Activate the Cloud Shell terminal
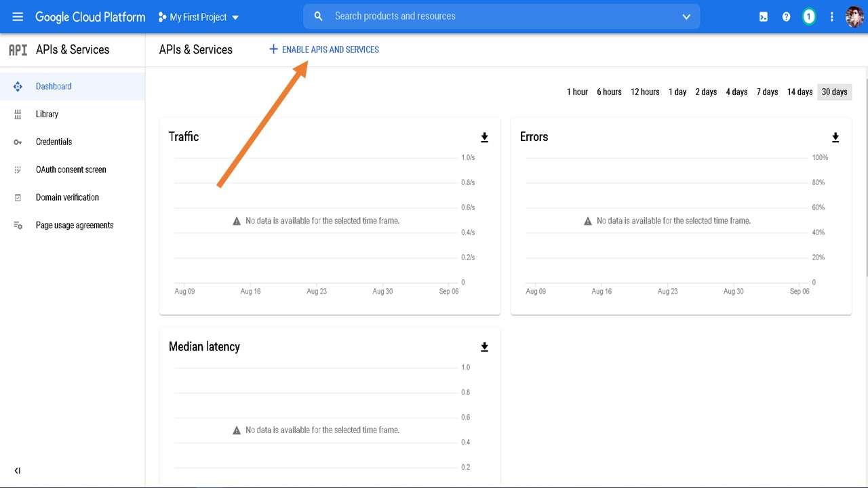Image resolution: width=868 pixels, height=488 pixels. click(x=763, y=16)
